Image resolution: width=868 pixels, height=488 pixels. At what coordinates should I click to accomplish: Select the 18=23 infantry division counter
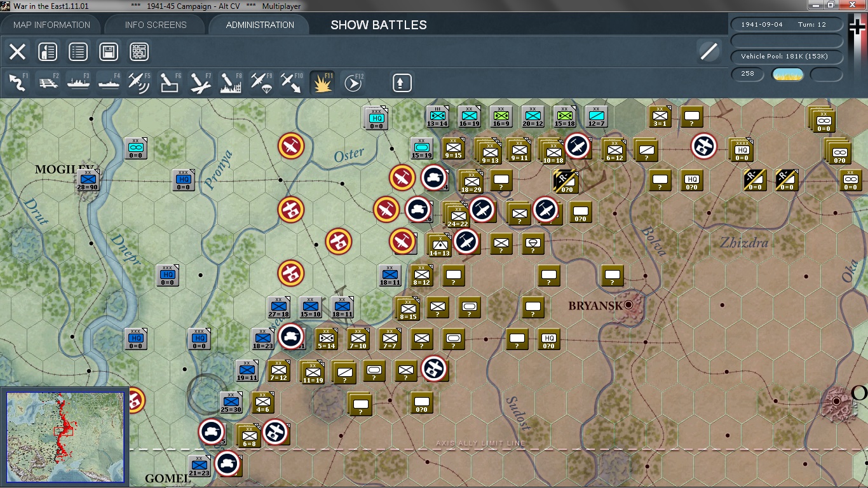point(262,339)
